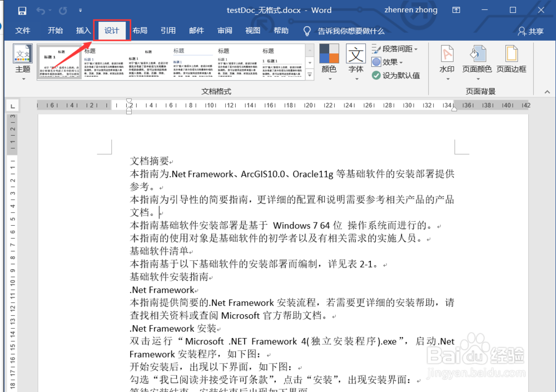The height and width of the screenshot is (392, 556).
Task: Open Customize Quick Access Toolbar dropdown
Action: pos(81,11)
